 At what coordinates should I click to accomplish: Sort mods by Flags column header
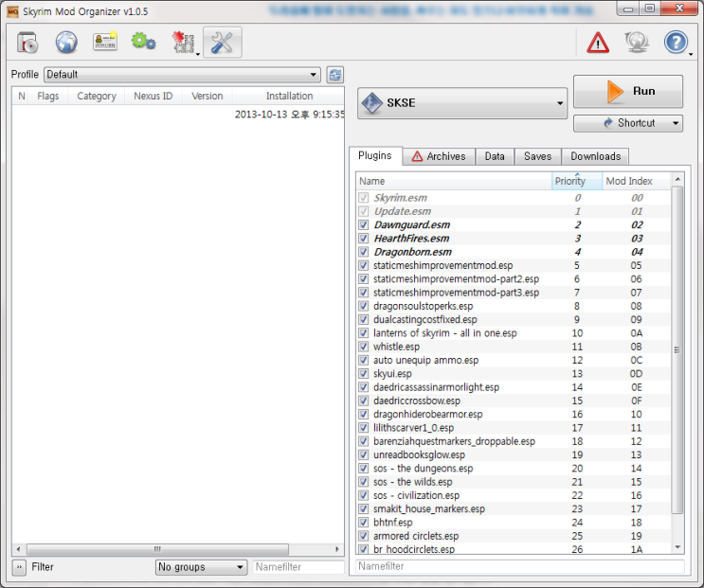[48, 96]
